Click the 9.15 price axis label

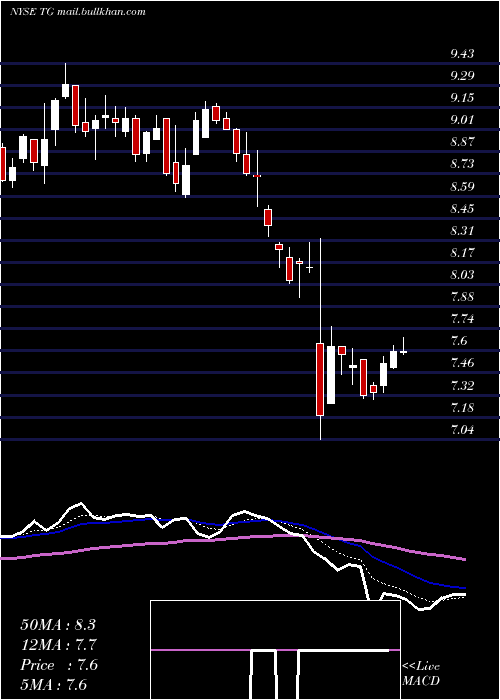[462, 98]
